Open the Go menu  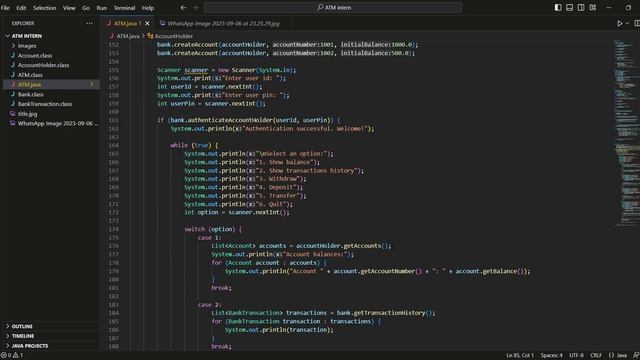(86, 8)
